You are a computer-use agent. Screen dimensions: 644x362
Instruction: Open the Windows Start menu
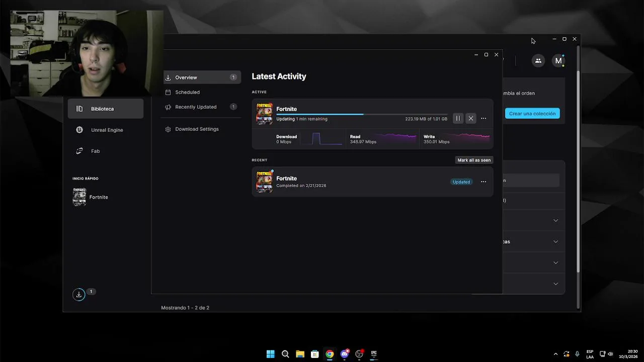[x=271, y=354]
